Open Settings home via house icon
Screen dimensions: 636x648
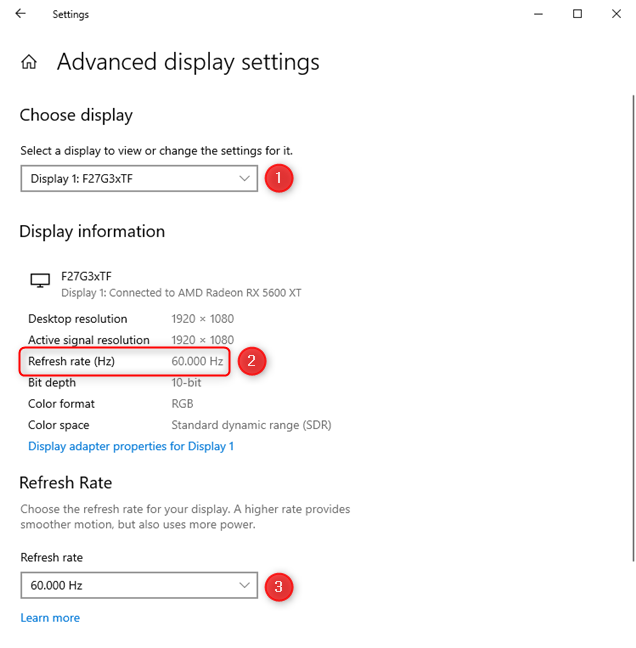pyautogui.click(x=29, y=62)
